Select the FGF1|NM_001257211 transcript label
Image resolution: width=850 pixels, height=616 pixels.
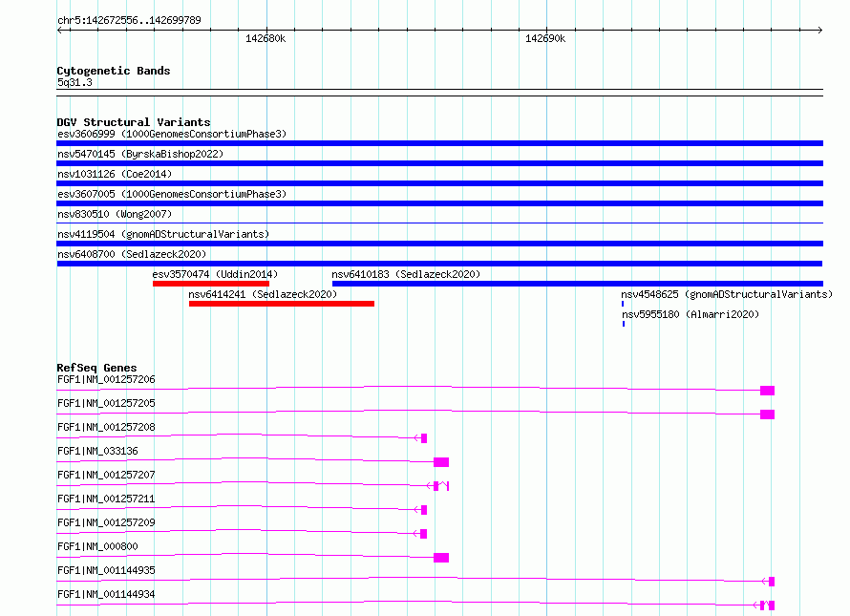[106, 499]
